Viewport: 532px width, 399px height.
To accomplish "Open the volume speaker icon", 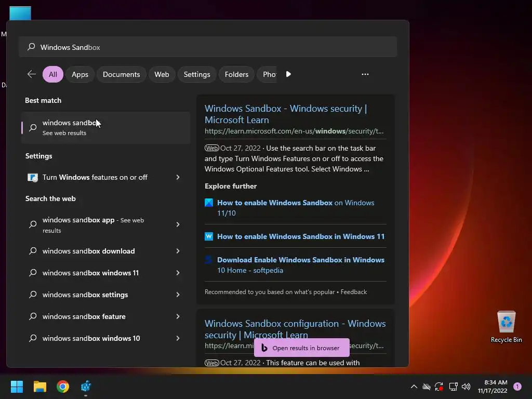I will (466, 387).
